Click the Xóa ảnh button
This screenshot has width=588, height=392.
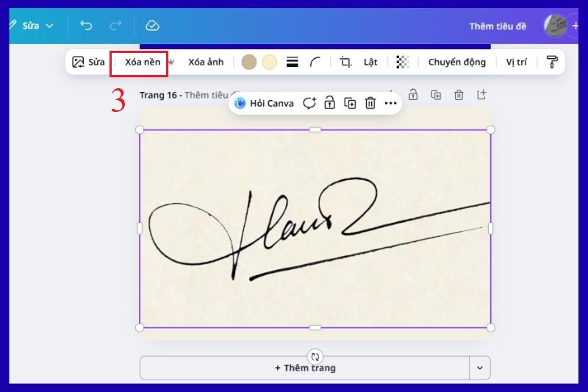(x=206, y=62)
